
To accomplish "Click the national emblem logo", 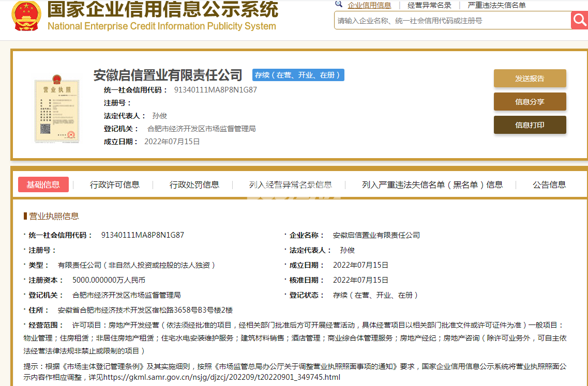I will point(26,16).
